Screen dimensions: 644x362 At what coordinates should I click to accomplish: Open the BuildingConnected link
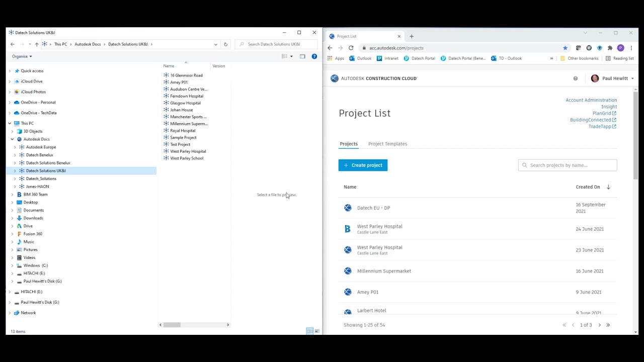click(593, 120)
